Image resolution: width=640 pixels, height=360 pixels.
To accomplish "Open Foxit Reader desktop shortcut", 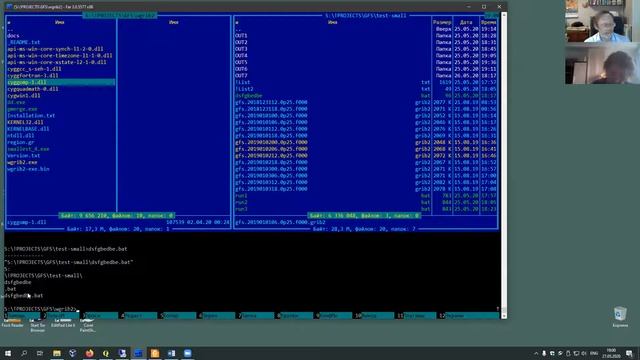I will pos(12,323).
